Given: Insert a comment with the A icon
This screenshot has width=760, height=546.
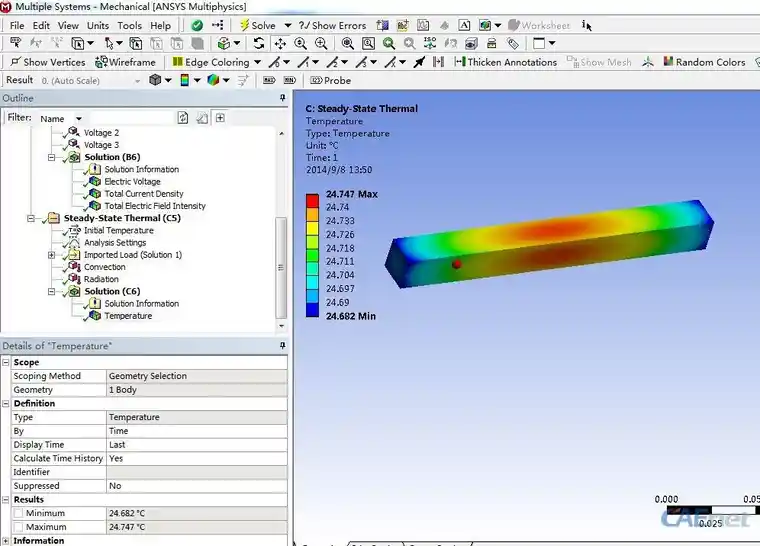Looking at the screenshot, I should (464, 26).
